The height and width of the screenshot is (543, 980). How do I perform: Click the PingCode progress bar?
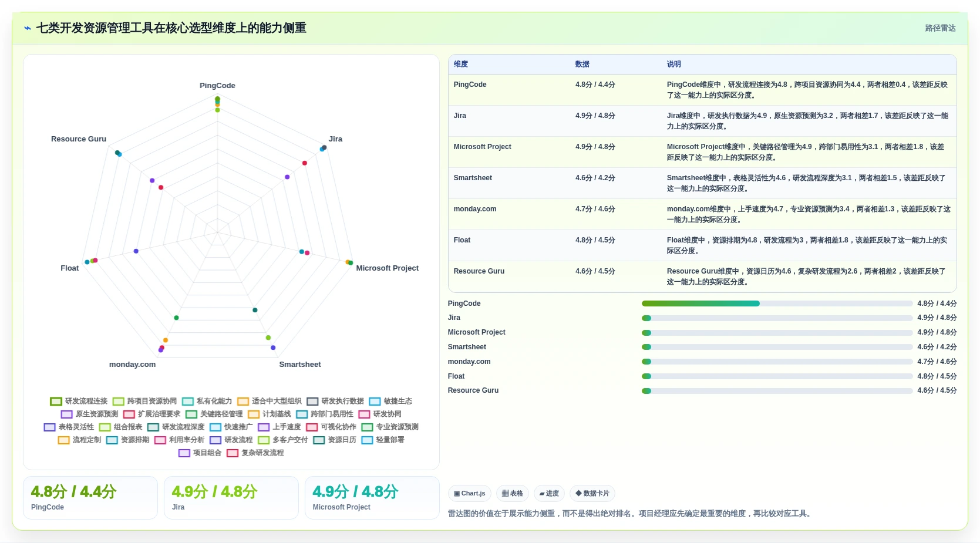(777, 303)
